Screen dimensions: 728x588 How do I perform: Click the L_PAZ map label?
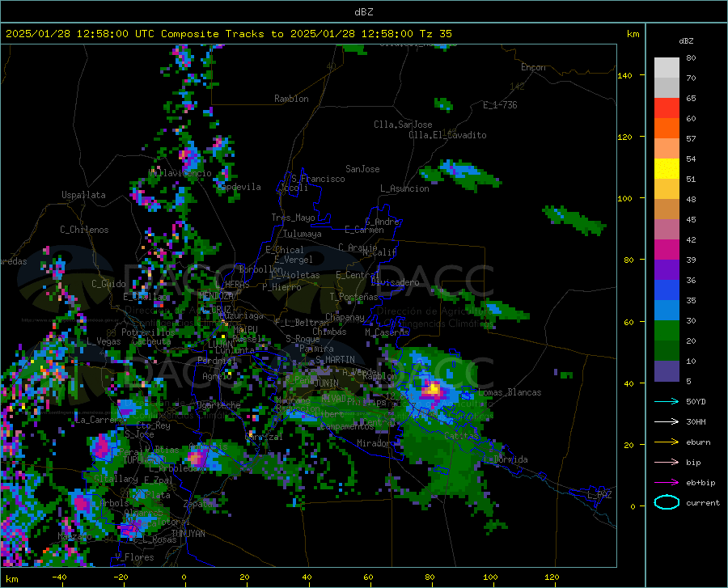click(599, 495)
